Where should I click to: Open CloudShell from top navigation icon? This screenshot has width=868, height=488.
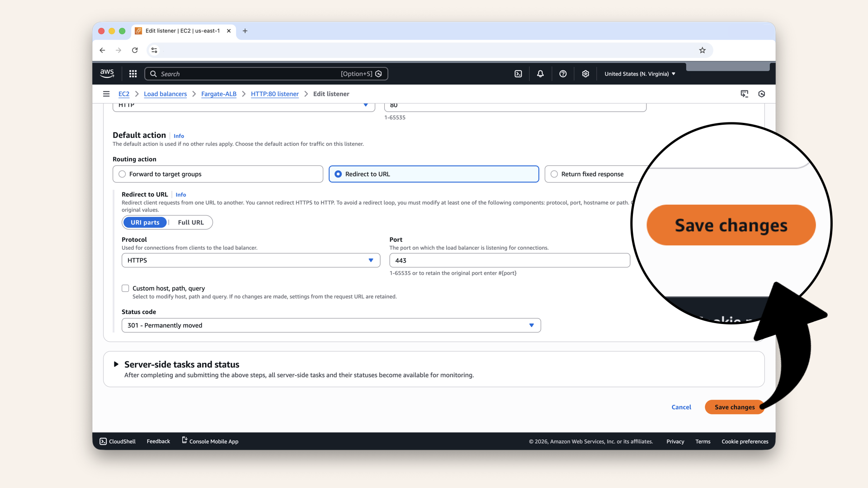pyautogui.click(x=518, y=74)
